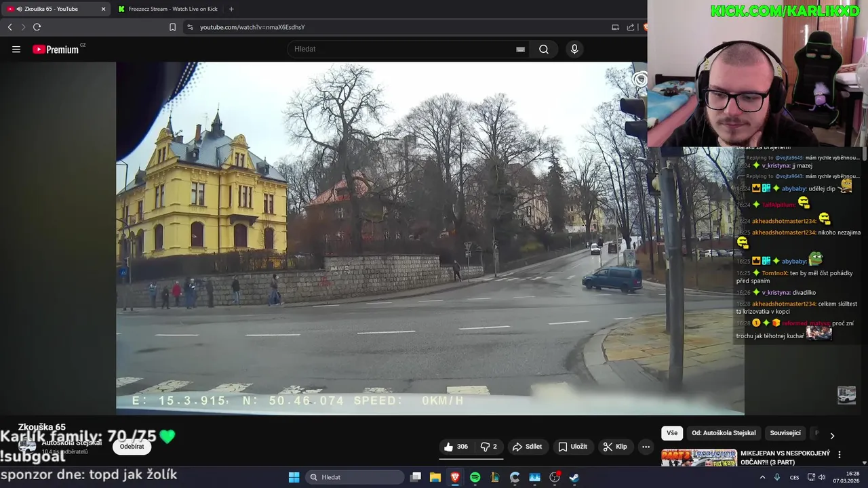Image resolution: width=868 pixels, height=488 pixels.
Task: Reload the current page
Action: pos(37,27)
